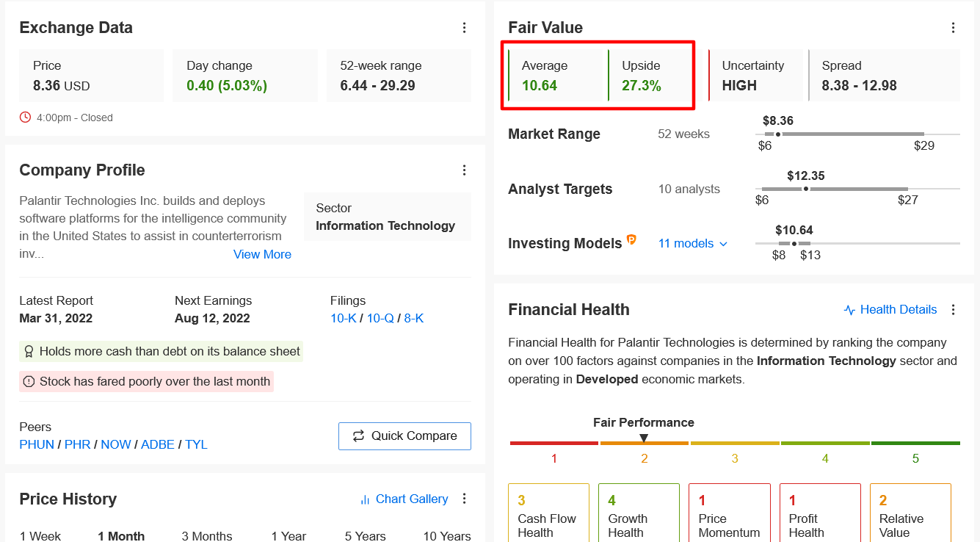Image resolution: width=980 pixels, height=542 pixels.
Task: Click the orange Pro badge by Investing Models
Action: tap(631, 240)
